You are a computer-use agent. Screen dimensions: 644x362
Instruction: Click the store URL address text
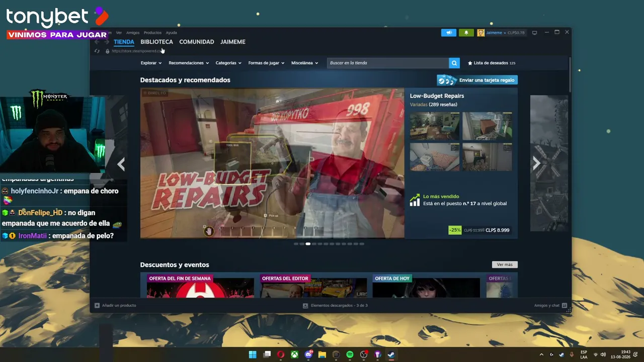(136, 51)
